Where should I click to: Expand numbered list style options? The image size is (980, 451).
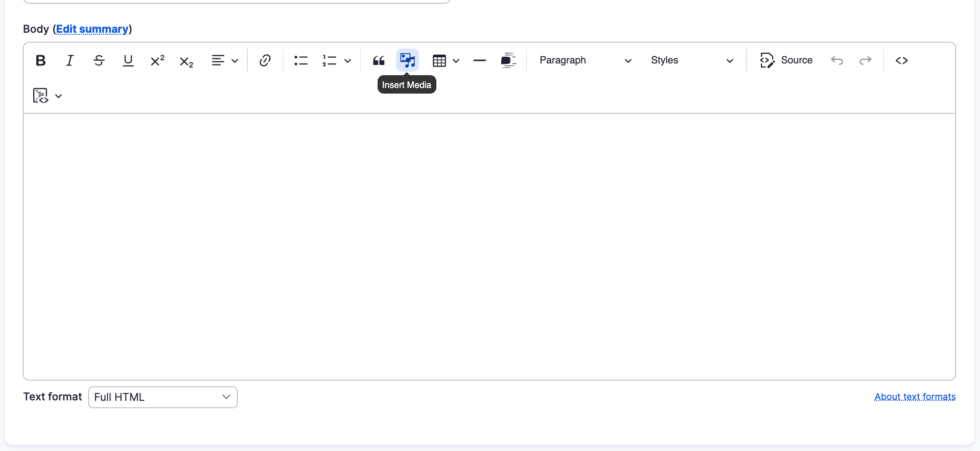tap(348, 60)
